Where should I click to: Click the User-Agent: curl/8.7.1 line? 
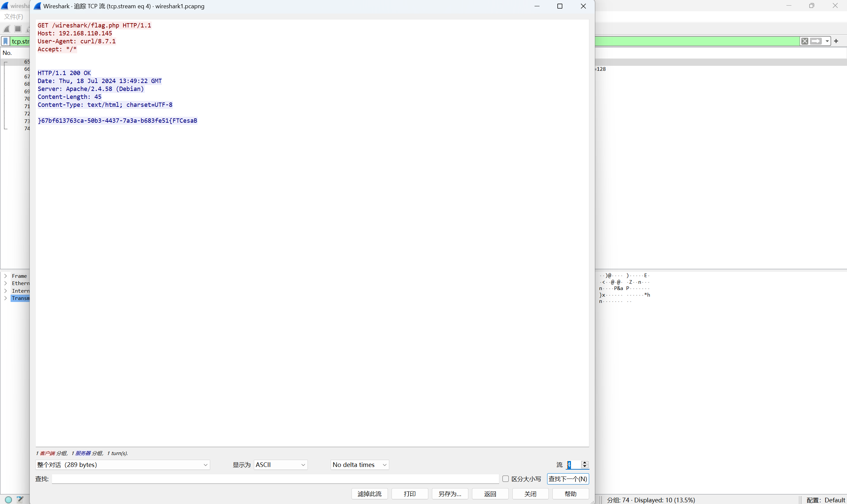76,41
